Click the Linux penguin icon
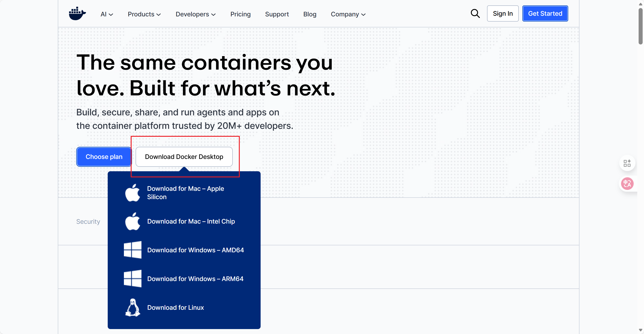This screenshot has height=334, width=644. [x=132, y=307]
